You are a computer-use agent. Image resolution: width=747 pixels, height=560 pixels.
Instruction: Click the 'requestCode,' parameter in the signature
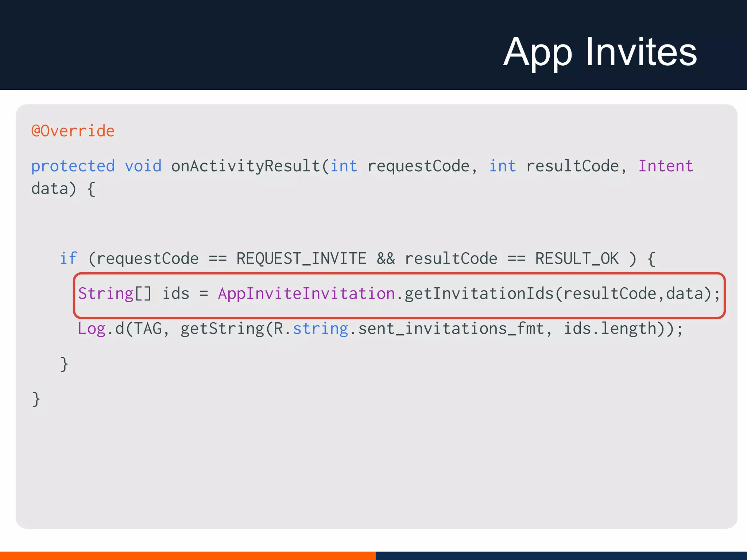click(x=422, y=167)
